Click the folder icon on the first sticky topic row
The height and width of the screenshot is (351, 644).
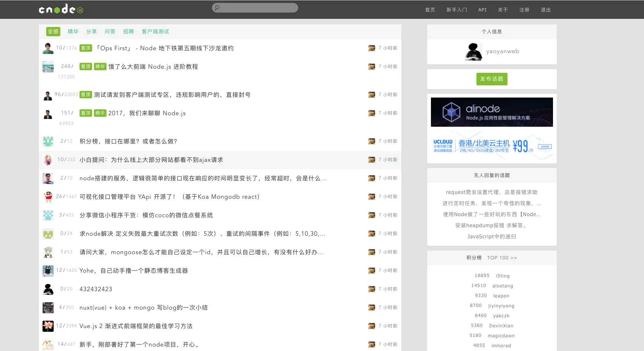(371, 48)
